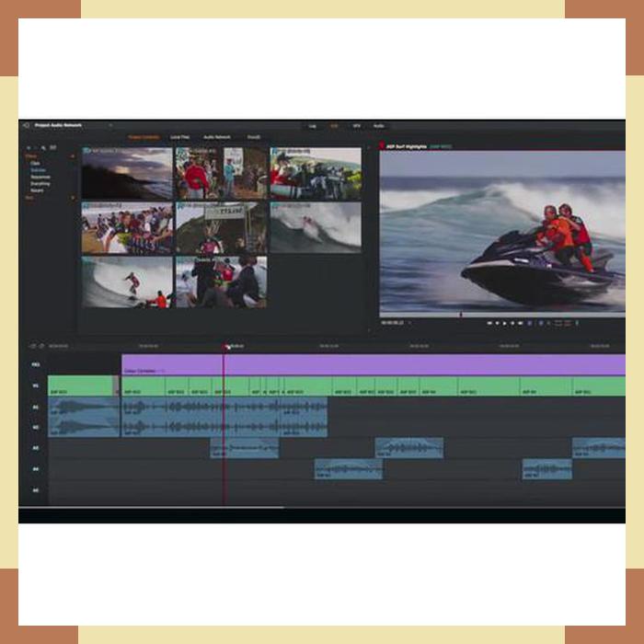Toggle the FX1 track label
Viewport: 644px width, 644px height.
36,364
